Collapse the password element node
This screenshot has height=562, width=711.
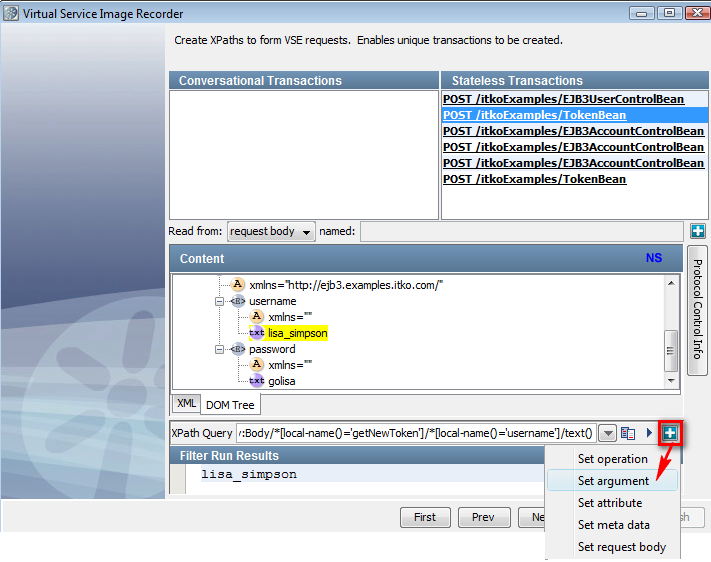(x=219, y=349)
